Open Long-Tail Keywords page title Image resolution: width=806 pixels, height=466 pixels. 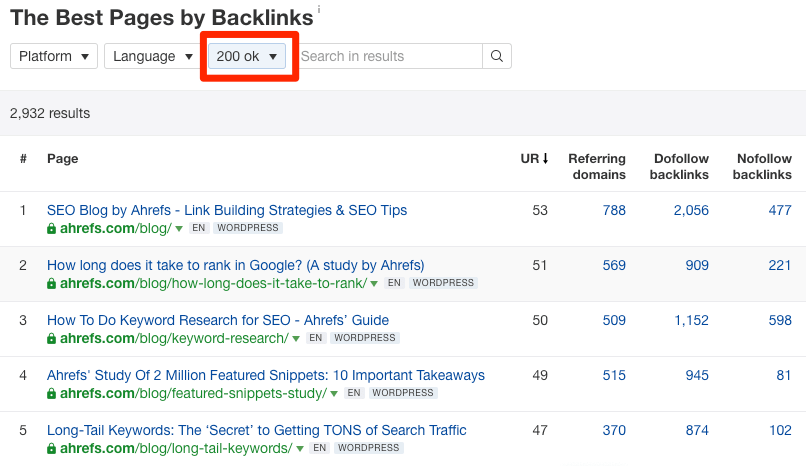click(x=257, y=430)
